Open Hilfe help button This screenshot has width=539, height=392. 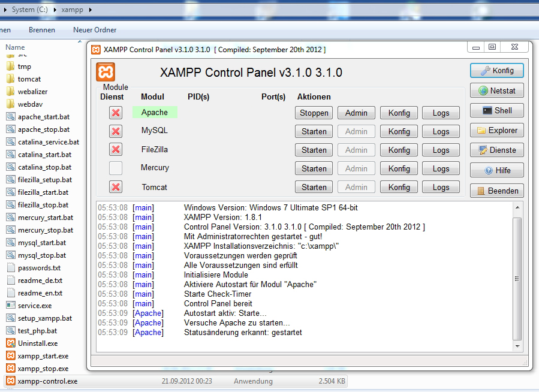(497, 170)
